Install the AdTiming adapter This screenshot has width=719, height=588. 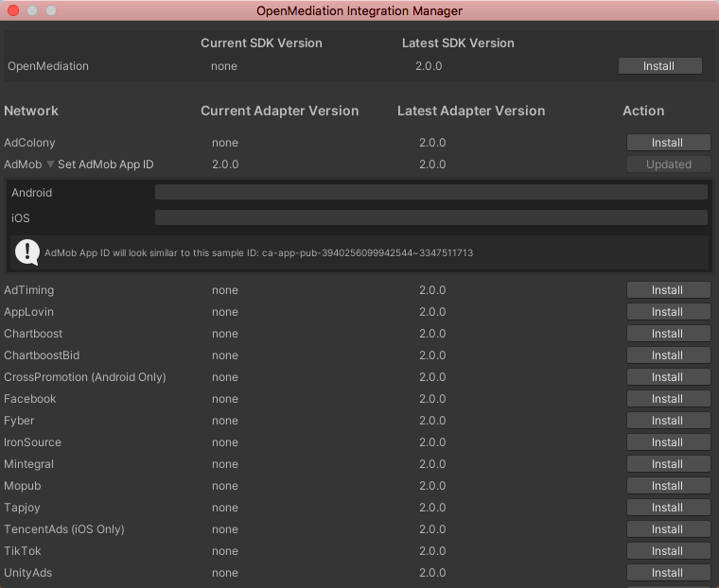point(668,290)
